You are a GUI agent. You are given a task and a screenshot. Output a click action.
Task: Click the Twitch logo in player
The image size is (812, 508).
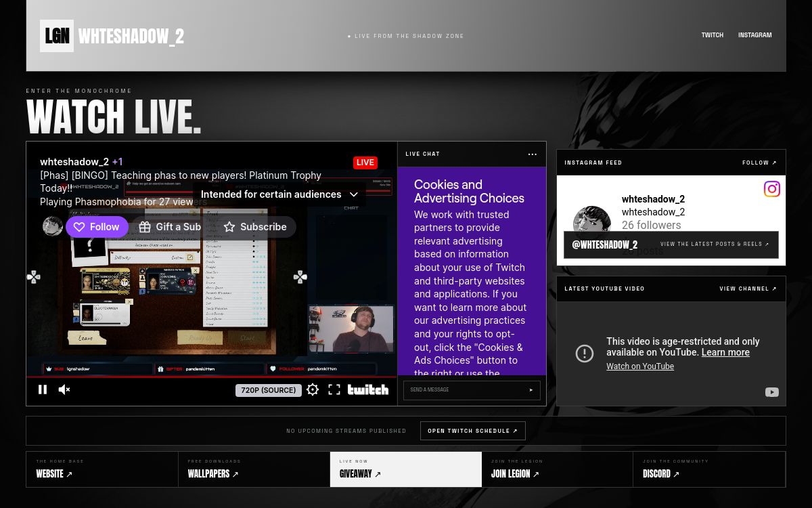(368, 389)
